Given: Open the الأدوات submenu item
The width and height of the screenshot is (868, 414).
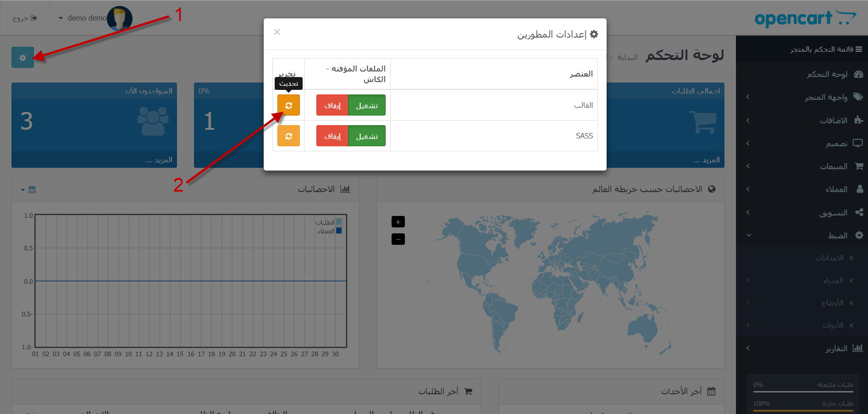Looking at the screenshot, I should tap(802, 325).
